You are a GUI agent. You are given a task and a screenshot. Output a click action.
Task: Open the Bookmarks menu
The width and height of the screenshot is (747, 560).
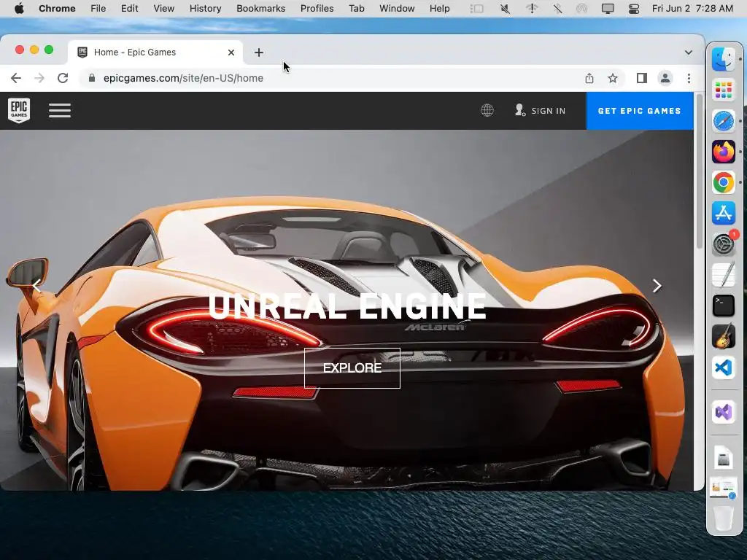(260, 9)
